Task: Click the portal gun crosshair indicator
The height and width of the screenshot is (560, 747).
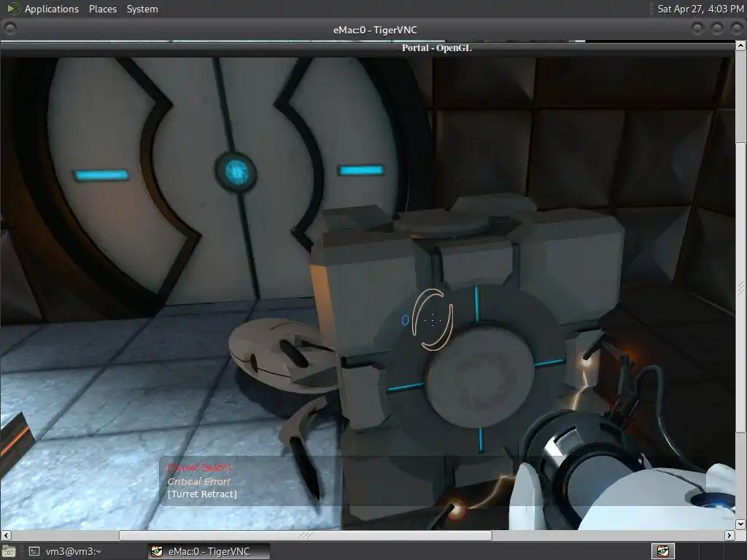Action: click(x=432, y=319)
